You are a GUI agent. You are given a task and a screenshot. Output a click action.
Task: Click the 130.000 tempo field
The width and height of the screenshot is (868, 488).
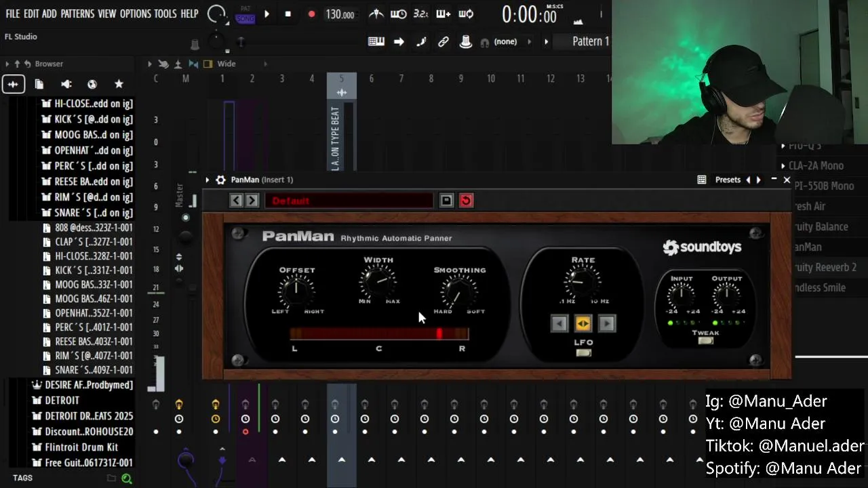pos(340,14)
